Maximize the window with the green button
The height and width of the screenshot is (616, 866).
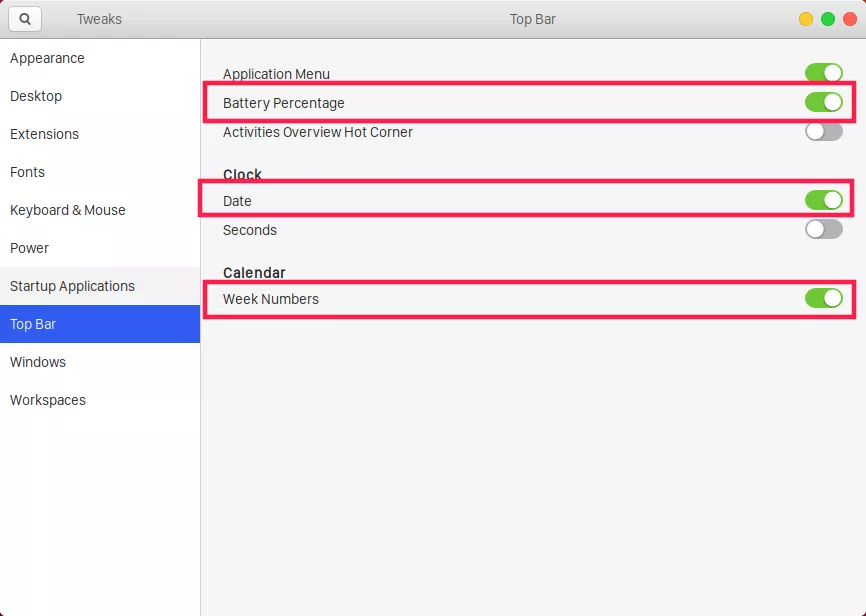[x=828, y=19]
